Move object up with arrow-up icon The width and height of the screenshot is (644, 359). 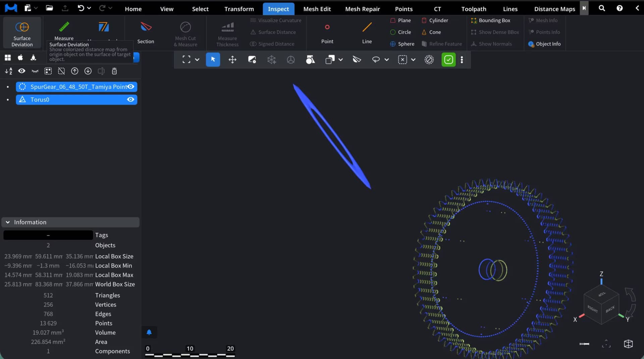pos(74,71)
